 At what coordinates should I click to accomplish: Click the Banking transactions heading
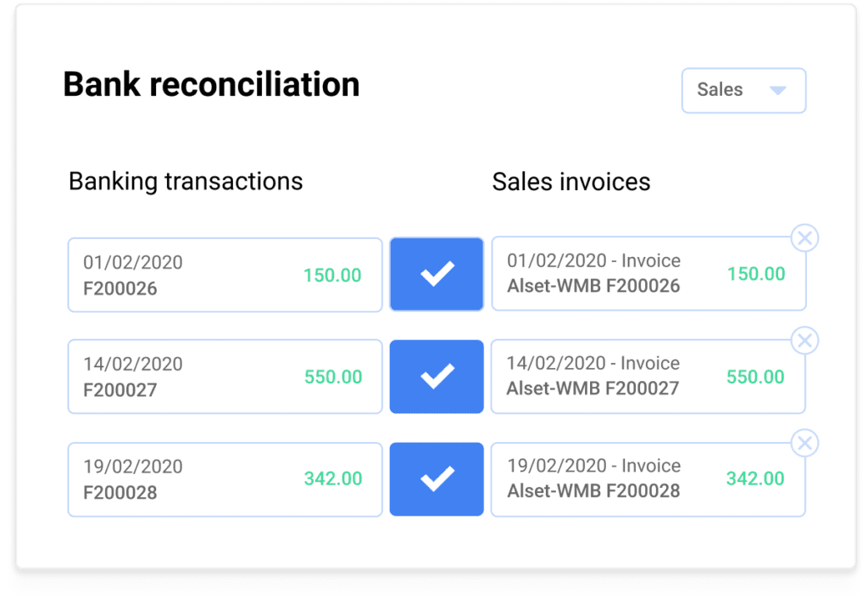(186, 181)
